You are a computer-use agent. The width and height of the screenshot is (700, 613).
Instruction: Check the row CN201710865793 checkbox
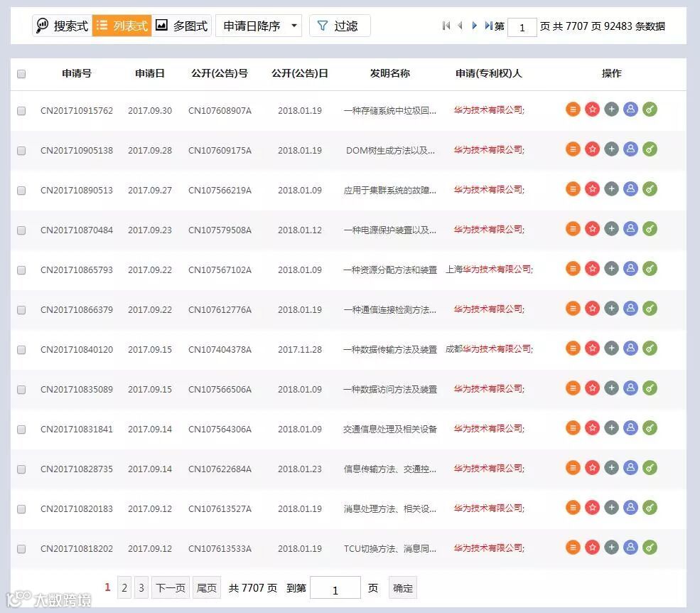point(21,270)
